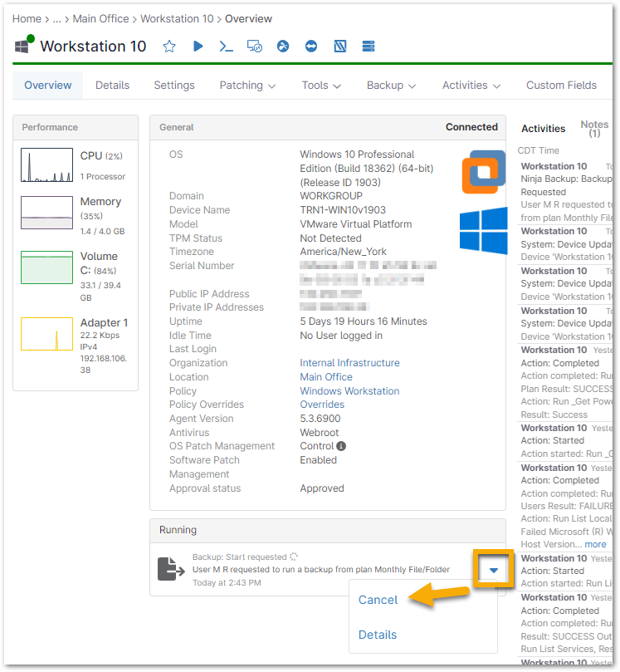Toggle the running backup job dropdown arrow

(x=493, y=571)
